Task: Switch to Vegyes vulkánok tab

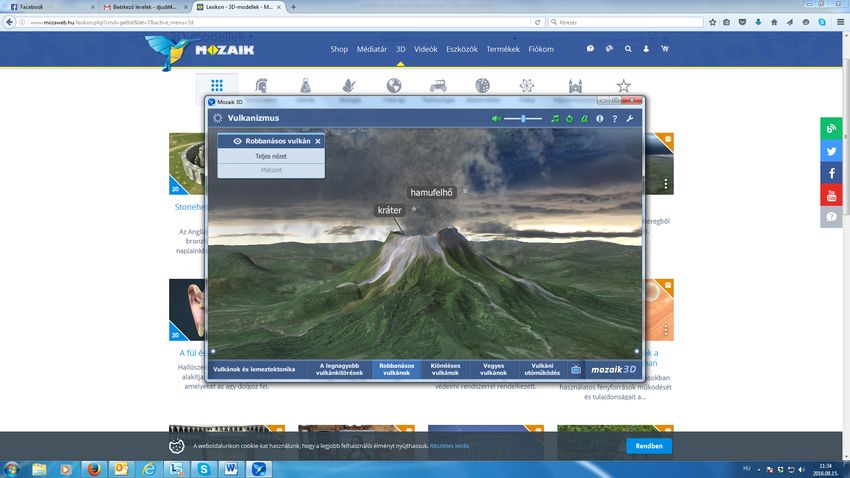Action: coord(494,369)
